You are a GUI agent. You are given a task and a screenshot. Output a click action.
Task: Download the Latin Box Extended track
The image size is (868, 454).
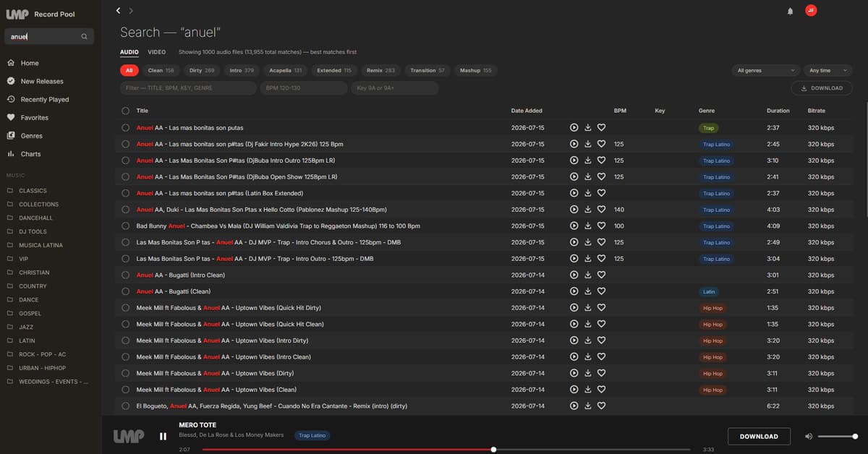pyautogui.click(x=588, y=193)
